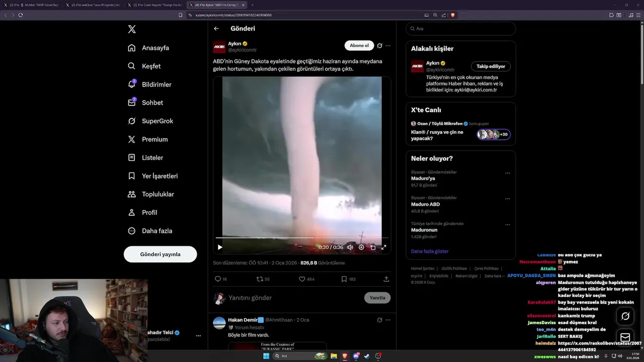Enter video fullscreen mode
Image resolution: width=644 pixels, height=362 pixels.
click(x=383, y=247)
